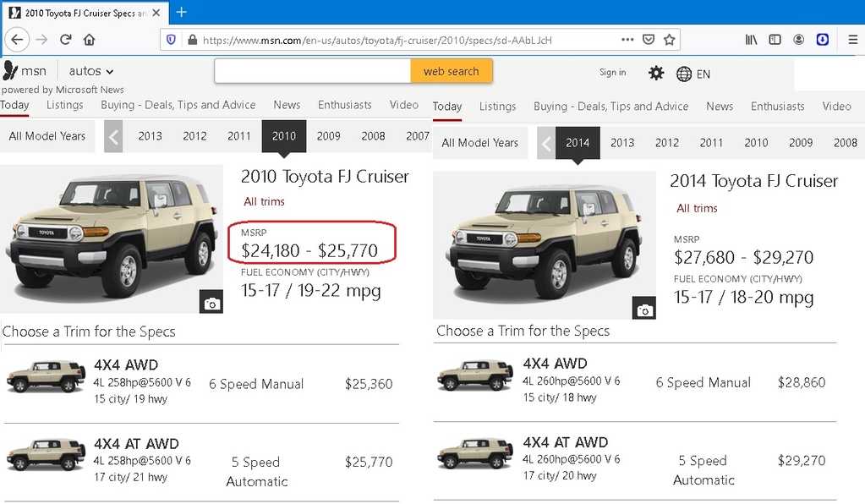Screen dimensions: 865x504
Task: Click previous years arrow in right year bar
Action: [546, 144]
